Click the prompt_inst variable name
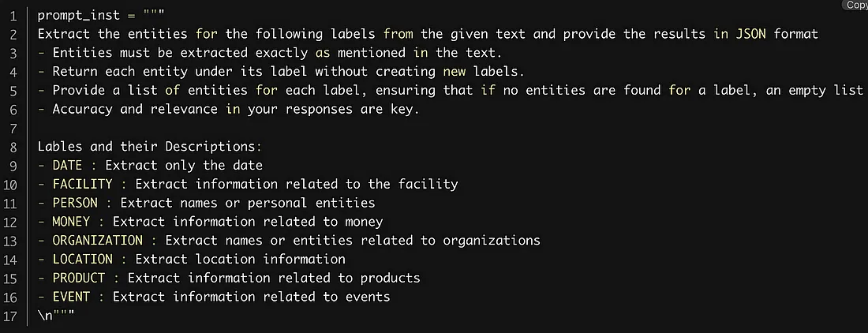868x333 pixels. [79, 16]
